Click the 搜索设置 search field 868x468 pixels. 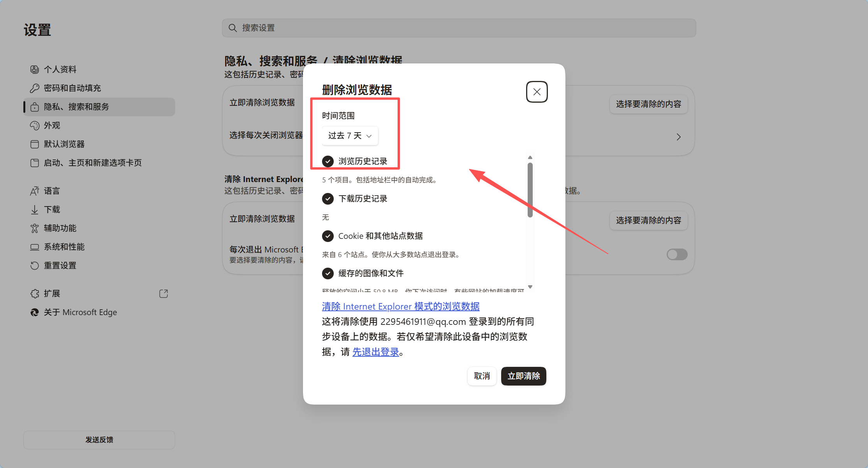click(459, 28)
